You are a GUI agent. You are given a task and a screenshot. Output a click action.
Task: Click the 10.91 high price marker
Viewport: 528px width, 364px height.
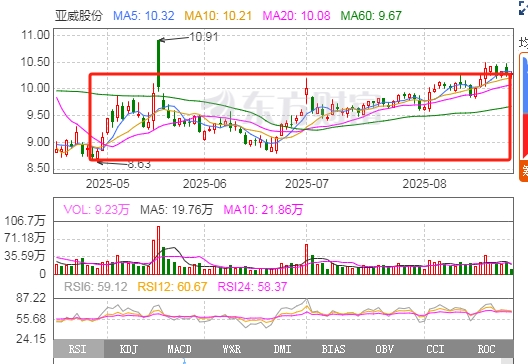[x=204, y=37]
